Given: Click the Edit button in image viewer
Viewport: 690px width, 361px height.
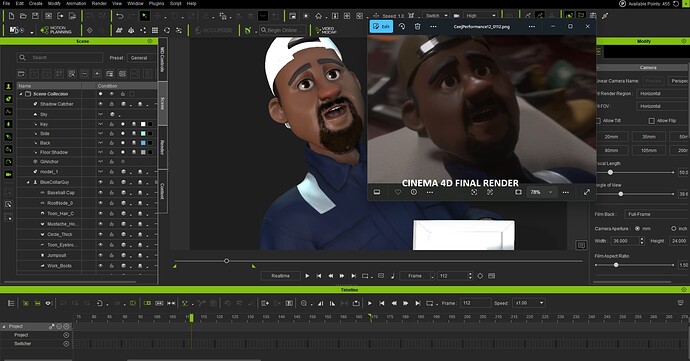Looking at the screenshot, I should pyautogui.click(x=382, y=26).
